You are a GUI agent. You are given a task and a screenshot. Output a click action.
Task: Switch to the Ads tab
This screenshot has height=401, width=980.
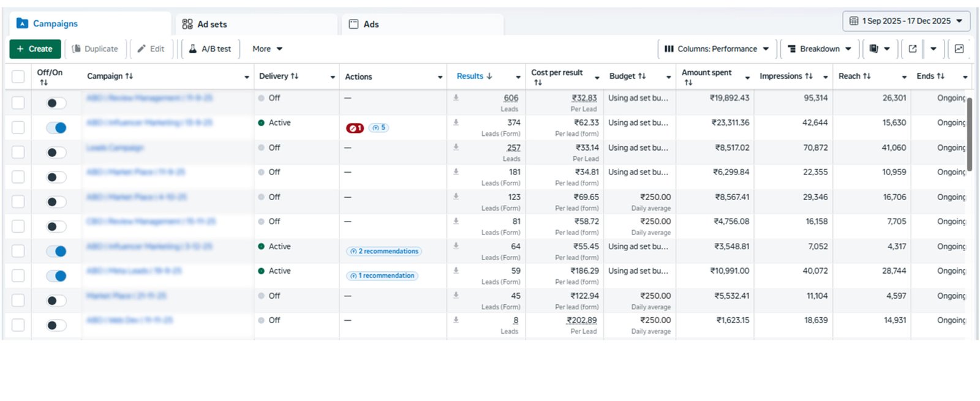[x=371, y=24]
